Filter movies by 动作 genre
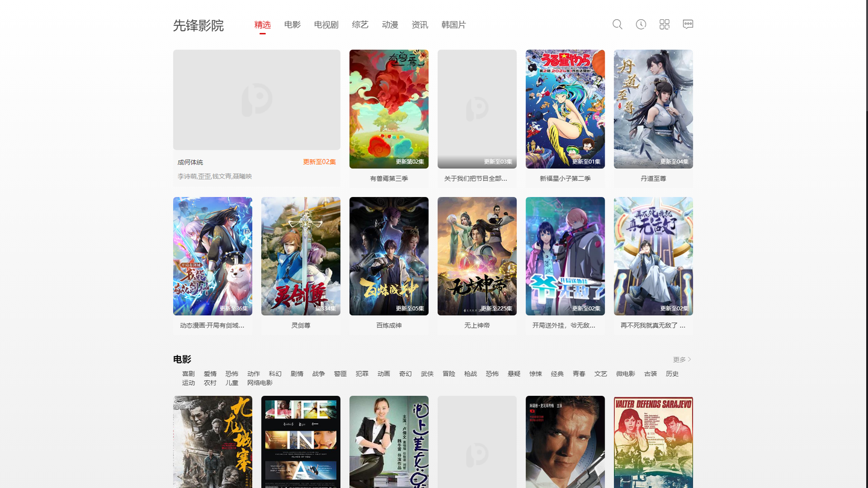Image resolution: width=868 pixels, height=488 pixels. coord(254,374)
